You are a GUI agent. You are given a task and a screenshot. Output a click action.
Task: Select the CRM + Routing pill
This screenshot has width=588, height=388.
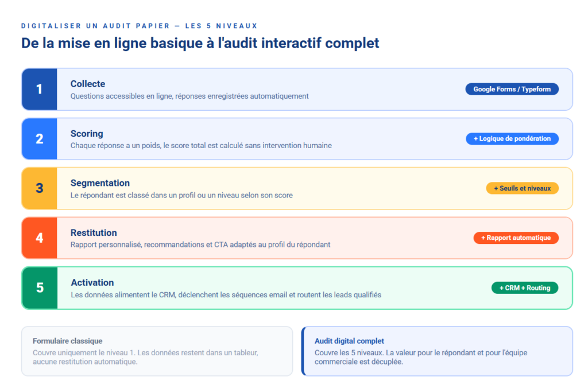[524, 288]
